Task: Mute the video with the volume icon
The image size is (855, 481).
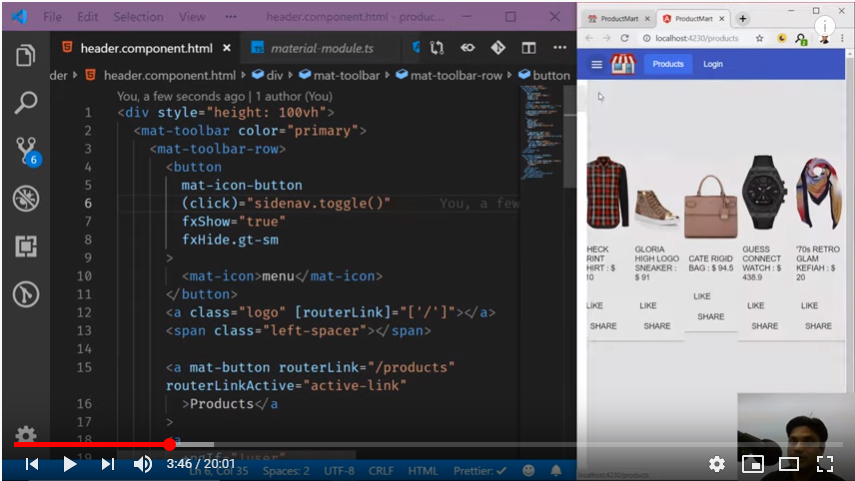Action: (x=143, y=464)
